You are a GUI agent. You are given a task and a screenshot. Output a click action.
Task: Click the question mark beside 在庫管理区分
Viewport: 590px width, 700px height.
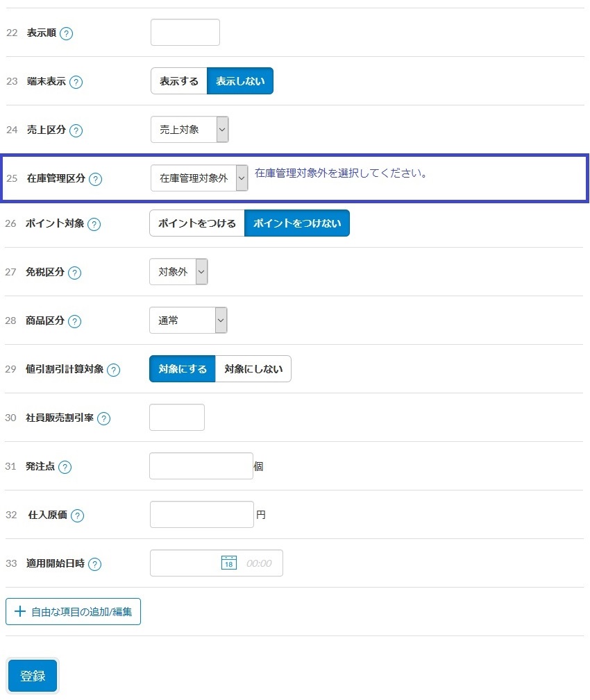point(95,180)
